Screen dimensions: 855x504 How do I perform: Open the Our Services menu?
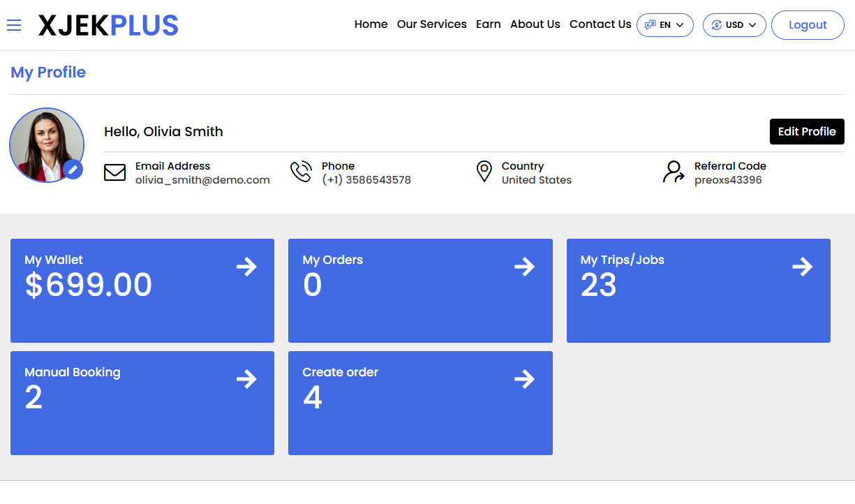click(x=431, y=24)
